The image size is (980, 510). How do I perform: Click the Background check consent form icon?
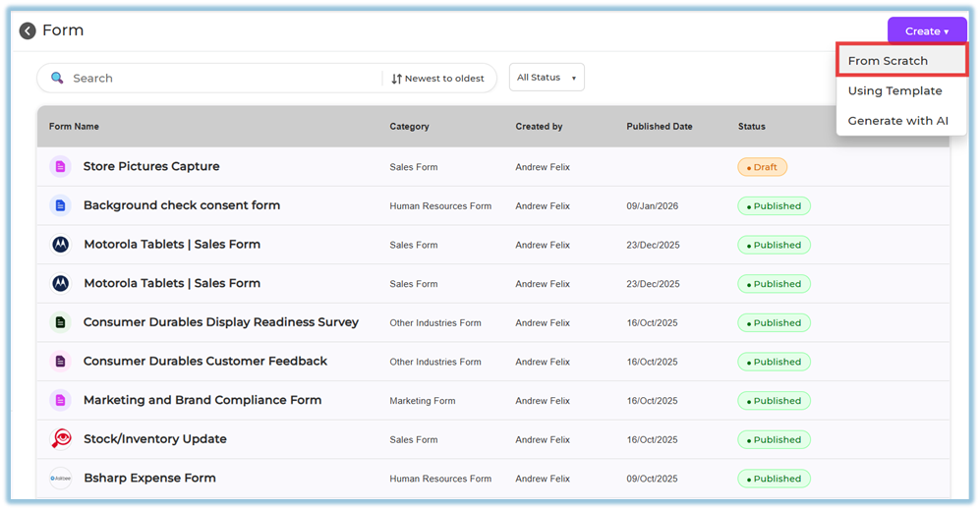[x=60, y=205]
